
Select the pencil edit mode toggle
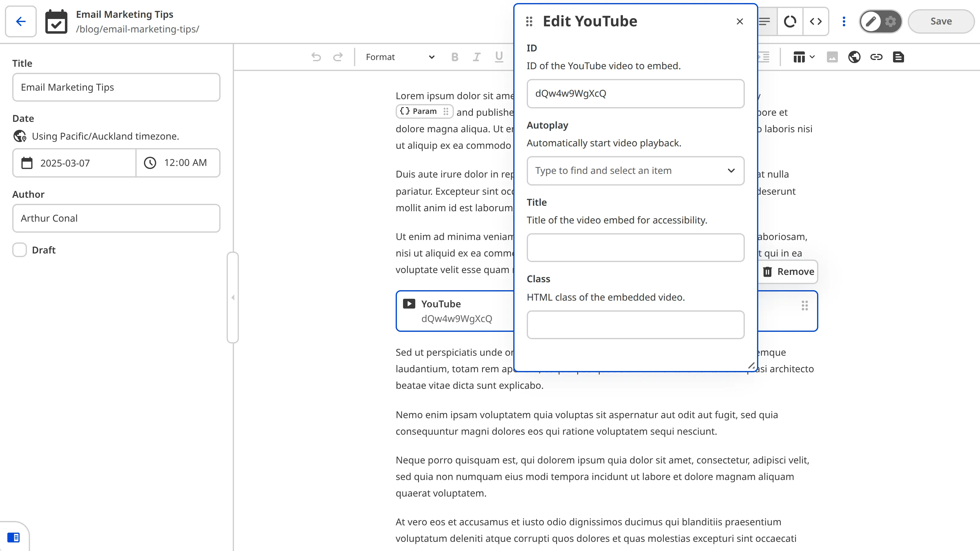(871, 21)
